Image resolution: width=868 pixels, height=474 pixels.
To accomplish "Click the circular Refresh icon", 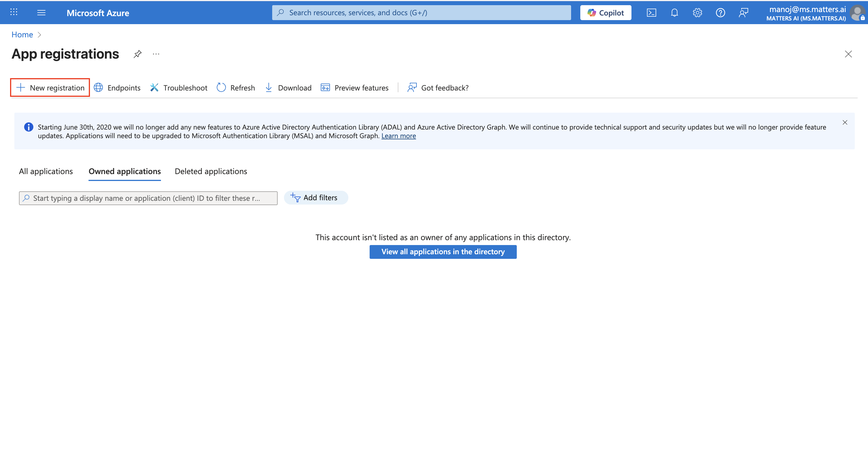I will (221, 88).
